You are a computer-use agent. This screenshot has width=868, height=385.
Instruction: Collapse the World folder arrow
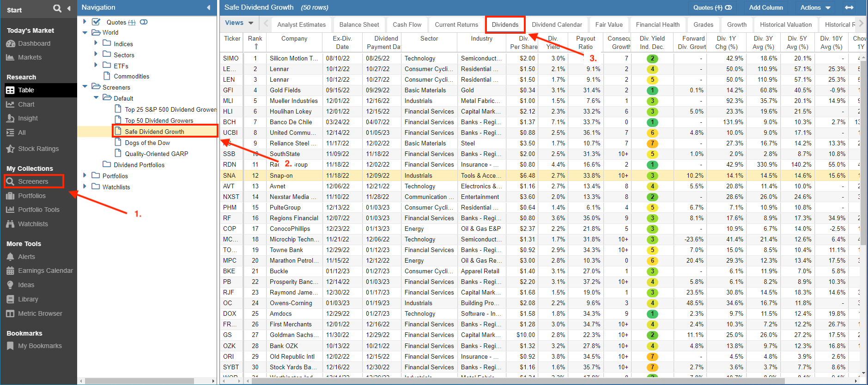point(85,33)
